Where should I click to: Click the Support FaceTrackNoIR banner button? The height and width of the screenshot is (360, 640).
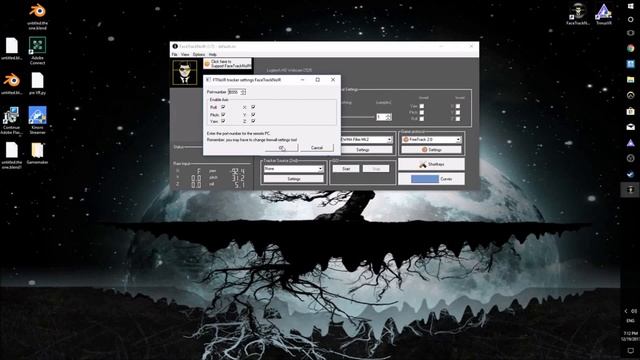(227, 64)
